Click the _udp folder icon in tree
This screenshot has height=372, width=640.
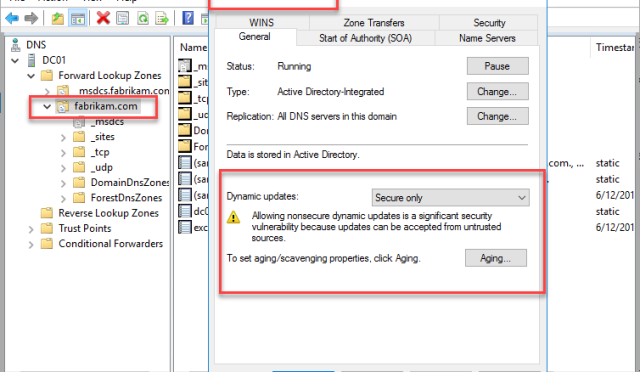pos(79,167)
